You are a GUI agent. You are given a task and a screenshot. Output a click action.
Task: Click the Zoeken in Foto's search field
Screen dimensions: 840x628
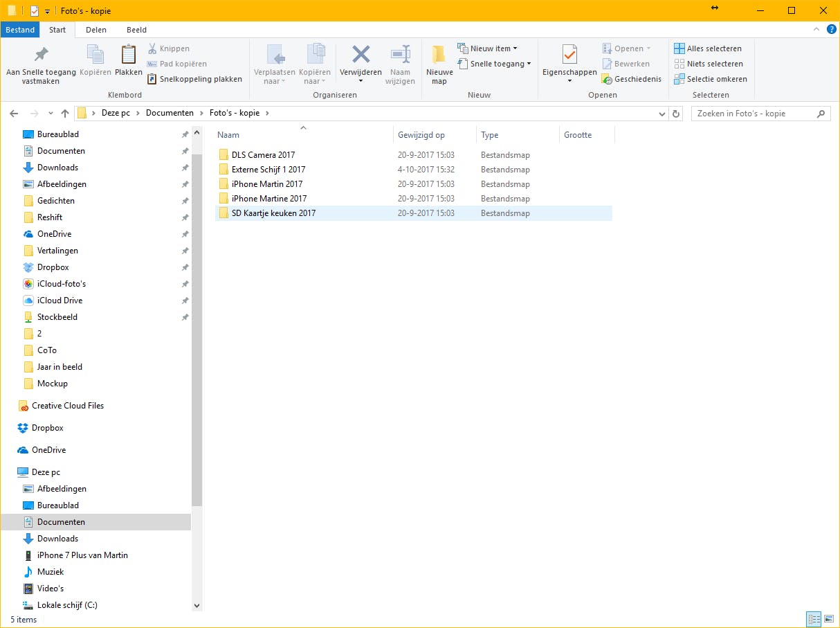[x=752, y=114]
